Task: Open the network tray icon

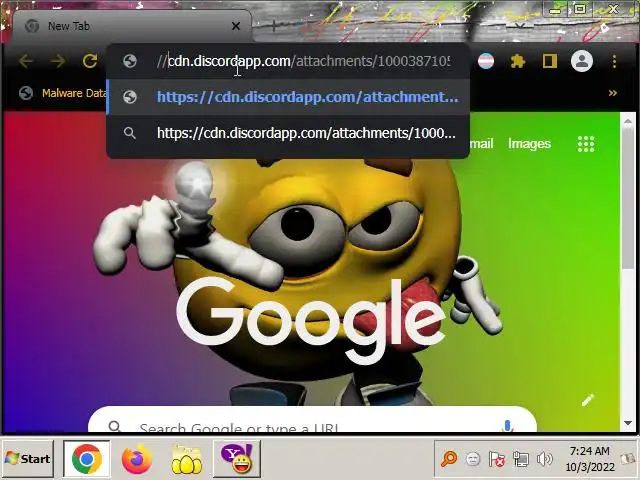Action: 520,459
